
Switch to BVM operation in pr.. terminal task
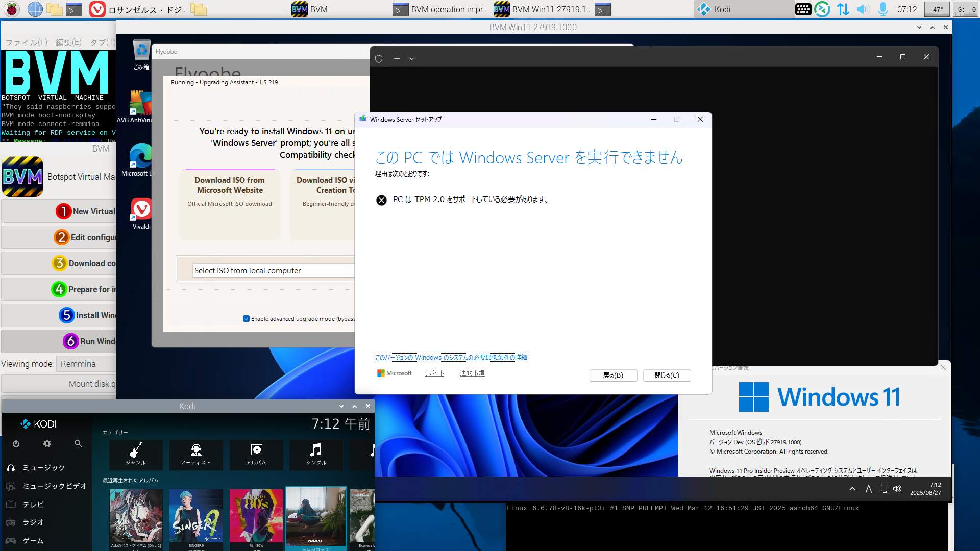[439, 9]
